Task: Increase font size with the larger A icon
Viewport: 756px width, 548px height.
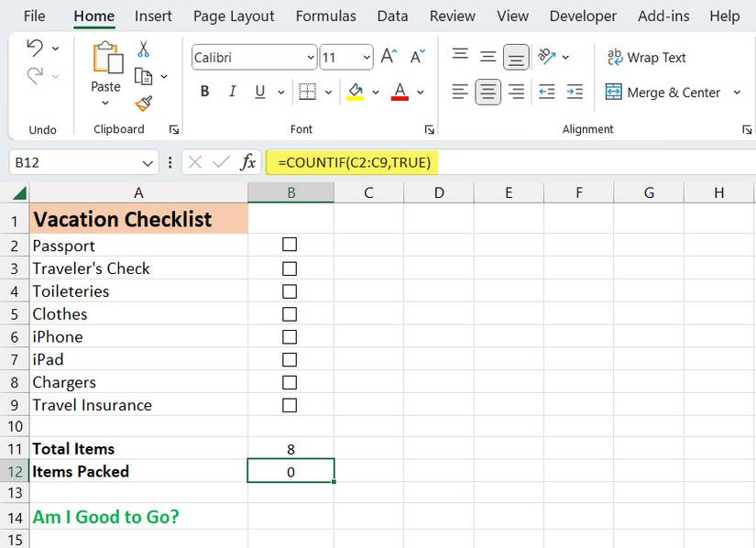Action: (389, 57)
